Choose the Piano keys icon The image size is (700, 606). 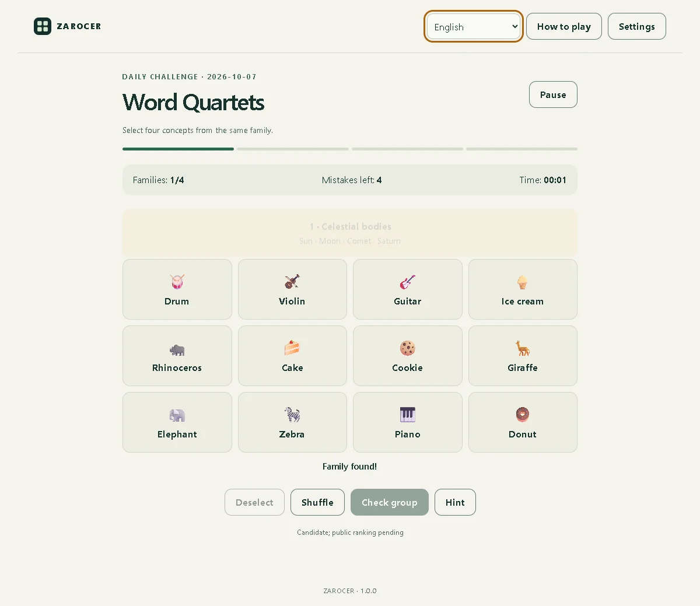point(407,415)
